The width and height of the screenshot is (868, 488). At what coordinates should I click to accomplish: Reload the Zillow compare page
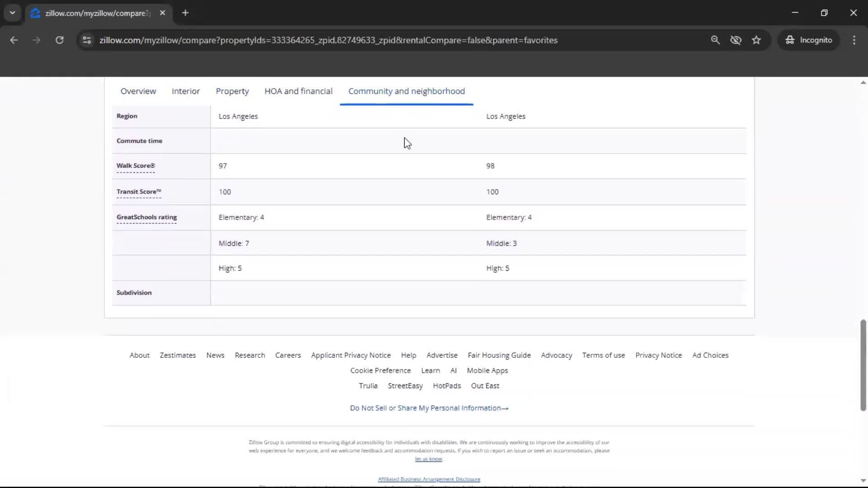(x=59, y=40)
